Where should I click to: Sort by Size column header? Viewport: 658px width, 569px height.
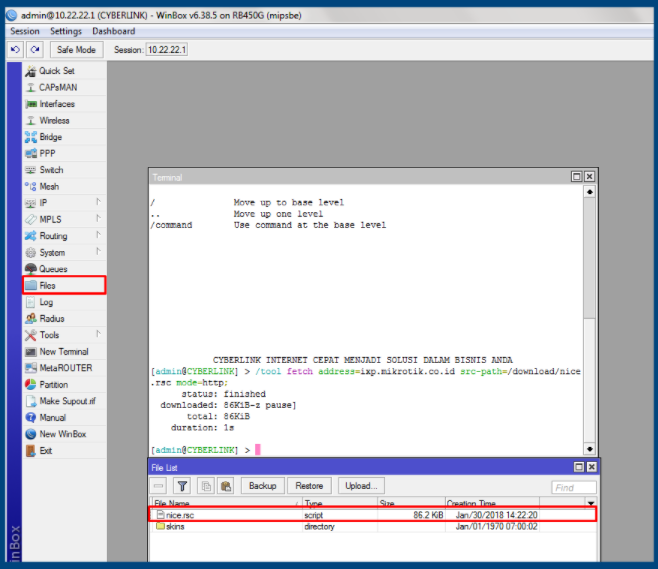point(411,503)
